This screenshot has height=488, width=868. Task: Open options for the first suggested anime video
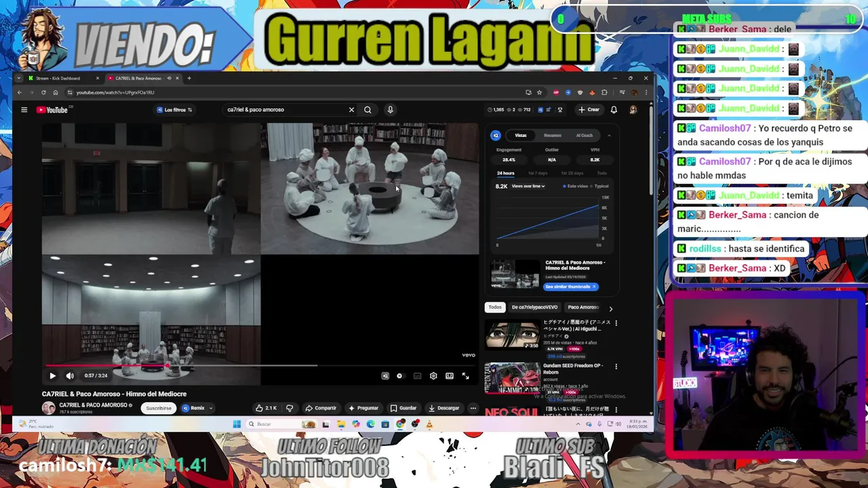(616, 323)
